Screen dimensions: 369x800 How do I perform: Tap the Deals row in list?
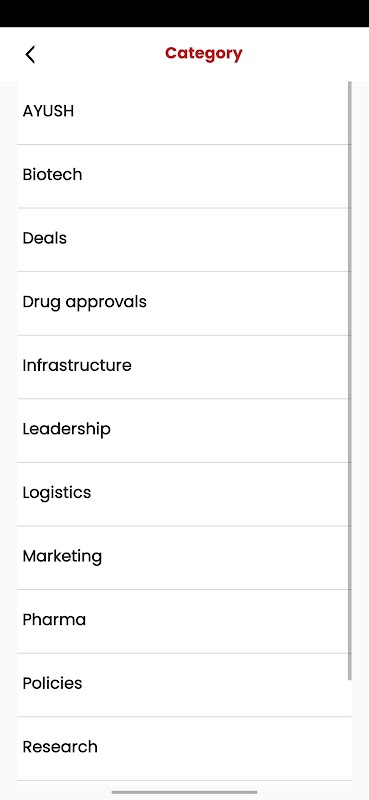click(x=184, y=240)
